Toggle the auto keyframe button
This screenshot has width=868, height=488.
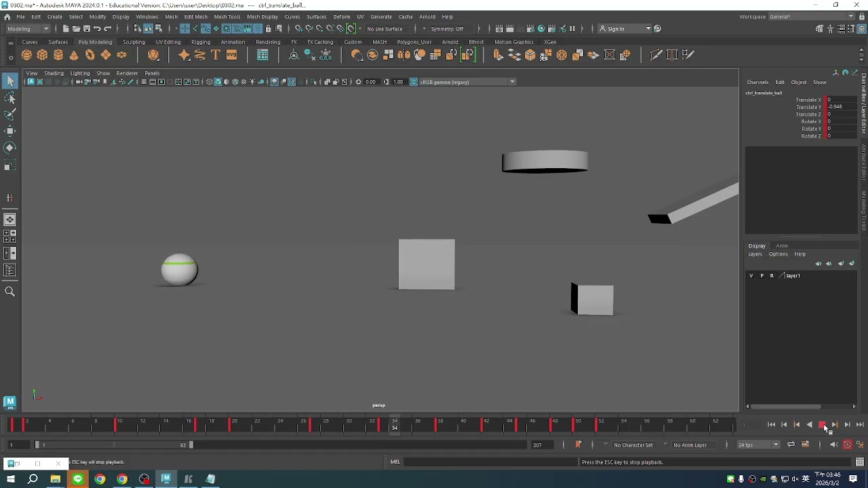pyautogui.click(x=848, y=445)
